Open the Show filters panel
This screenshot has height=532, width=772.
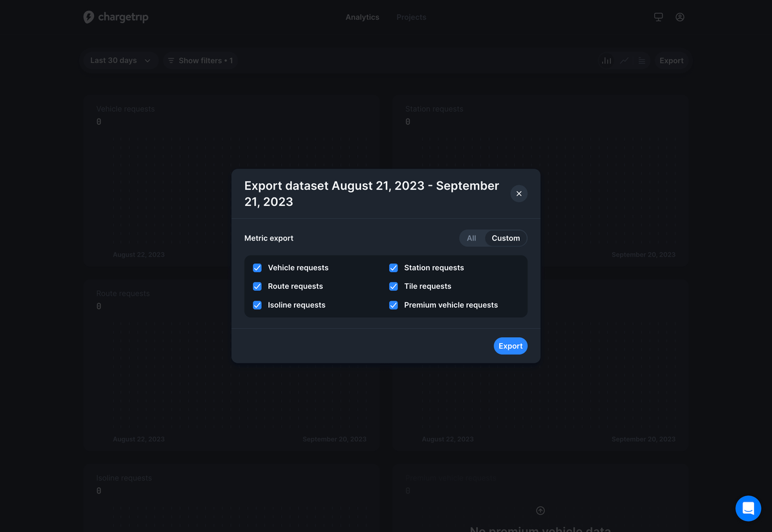click(199, 60)
